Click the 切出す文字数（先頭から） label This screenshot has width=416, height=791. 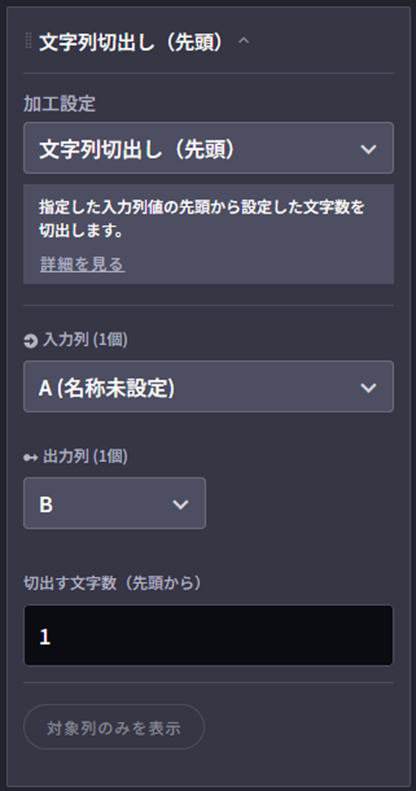point(113,583)
